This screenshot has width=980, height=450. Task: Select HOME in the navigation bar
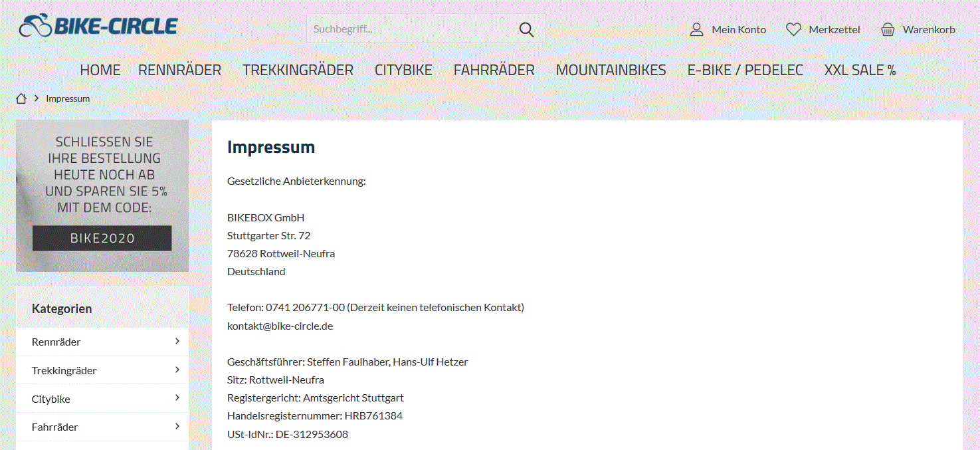100,70
